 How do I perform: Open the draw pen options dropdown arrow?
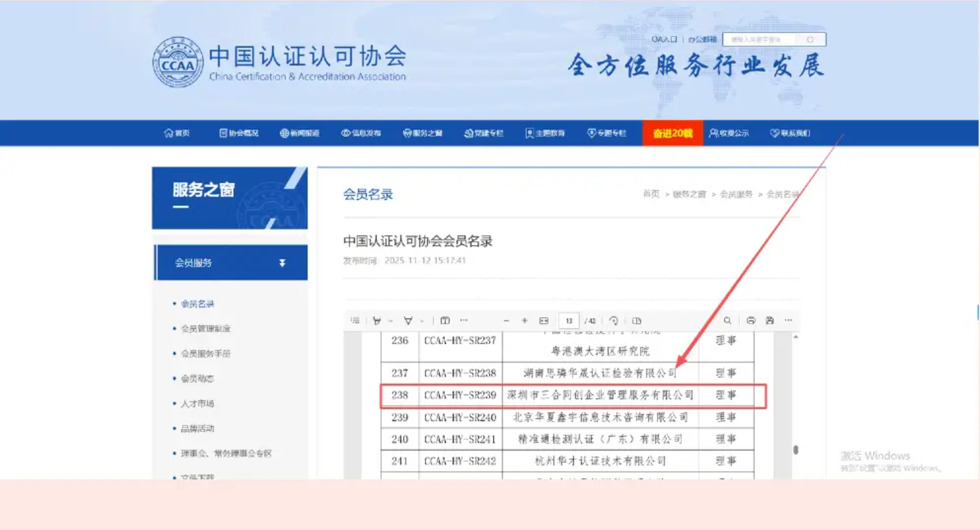click(x=390, y=321)
